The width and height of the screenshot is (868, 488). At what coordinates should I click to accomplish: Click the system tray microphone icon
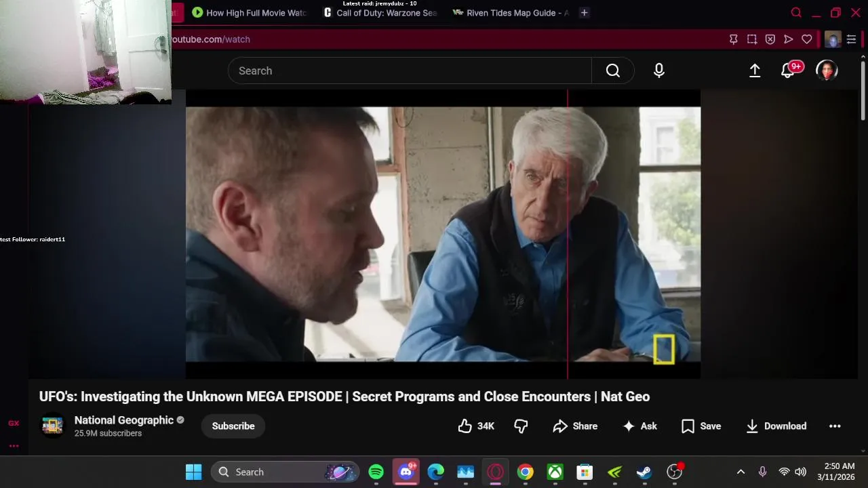tap(762, 472)
